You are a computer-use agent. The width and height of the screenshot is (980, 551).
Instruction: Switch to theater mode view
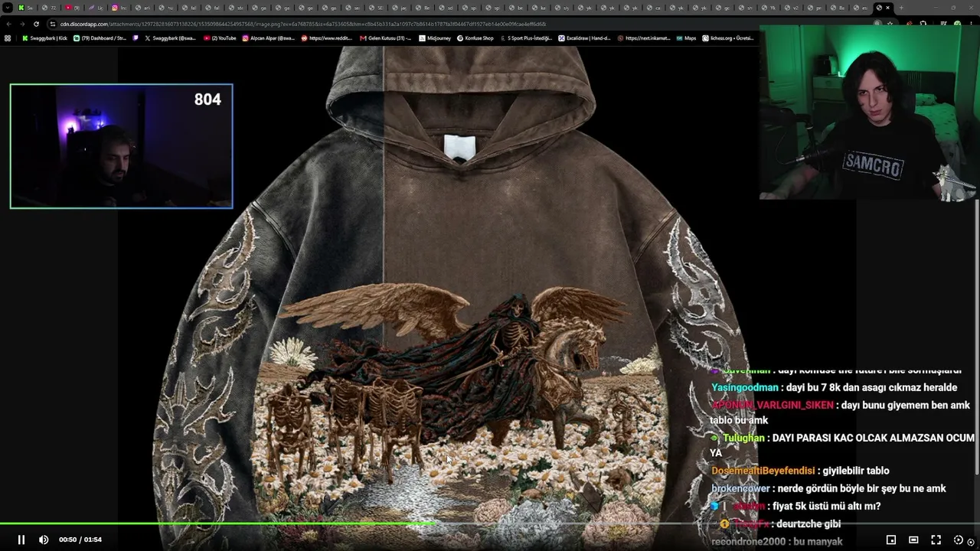[x=913, y=540]
